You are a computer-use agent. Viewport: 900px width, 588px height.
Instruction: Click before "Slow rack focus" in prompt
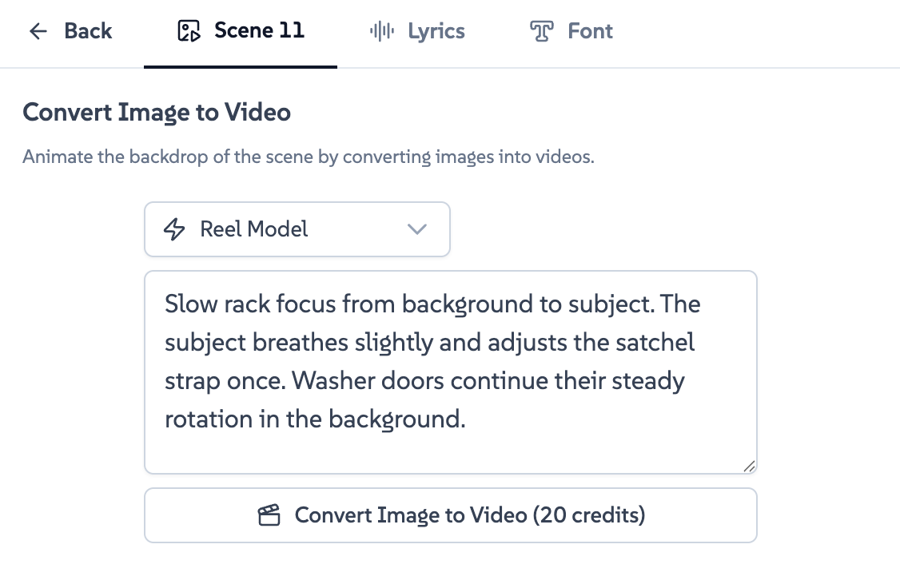tap(165, 304)
